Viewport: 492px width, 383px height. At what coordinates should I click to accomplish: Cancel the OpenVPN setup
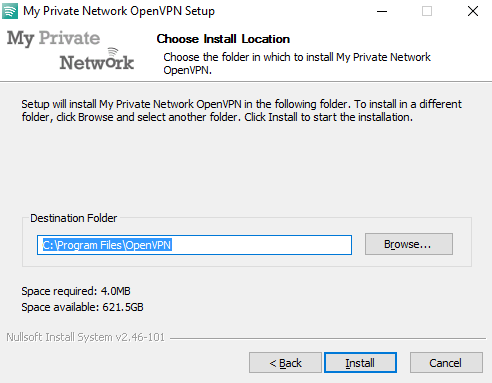[446, 363]
